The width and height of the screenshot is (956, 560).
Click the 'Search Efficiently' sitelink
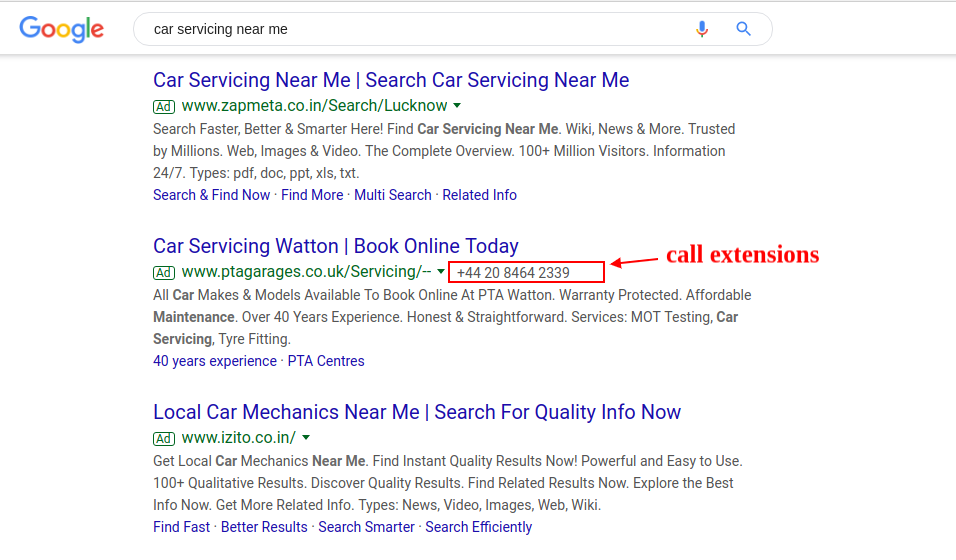[478, 527]
